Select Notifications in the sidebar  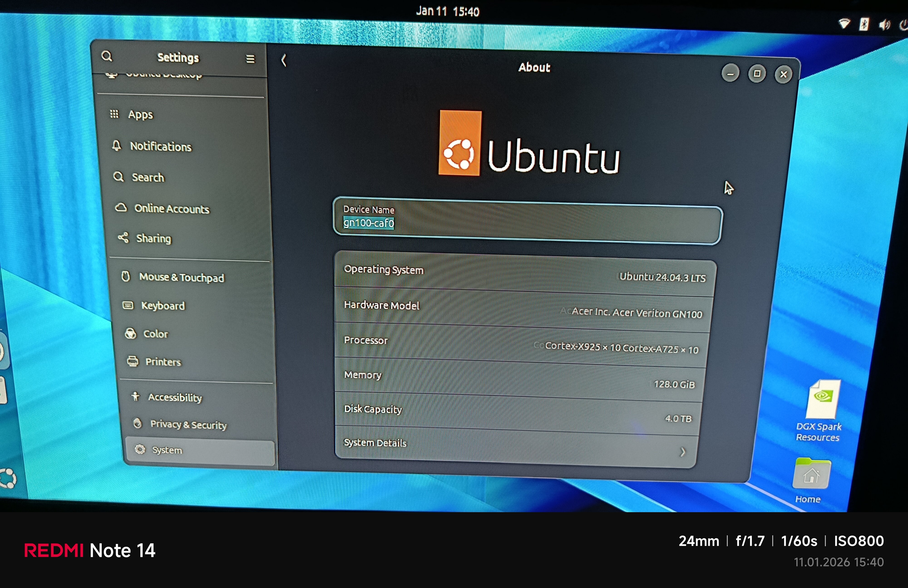tap(160, 146)
